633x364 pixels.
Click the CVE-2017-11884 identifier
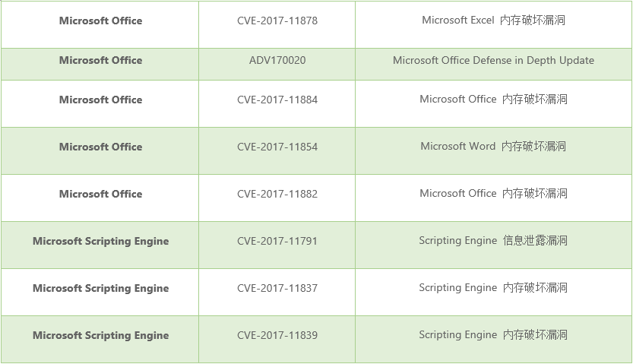[277, 100]
